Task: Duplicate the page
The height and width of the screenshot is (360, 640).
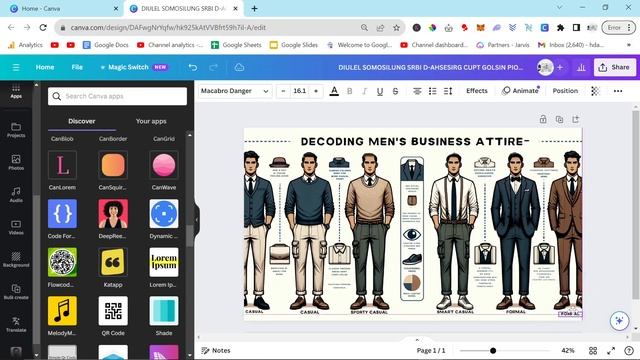Action: coord(559,120)
